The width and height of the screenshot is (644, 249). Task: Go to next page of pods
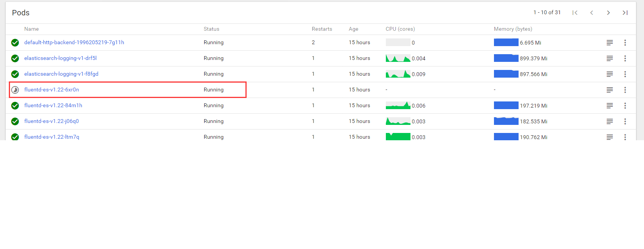click(x=608, y=13)
